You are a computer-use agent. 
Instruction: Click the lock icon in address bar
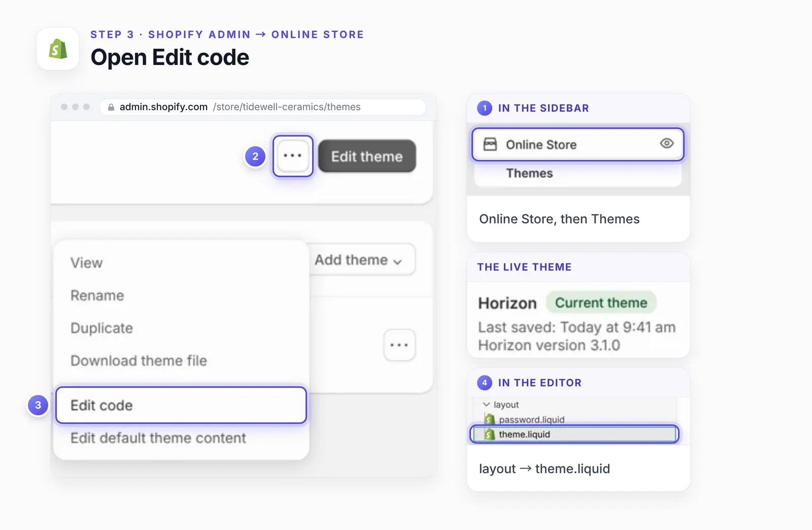tap(111, 107)
